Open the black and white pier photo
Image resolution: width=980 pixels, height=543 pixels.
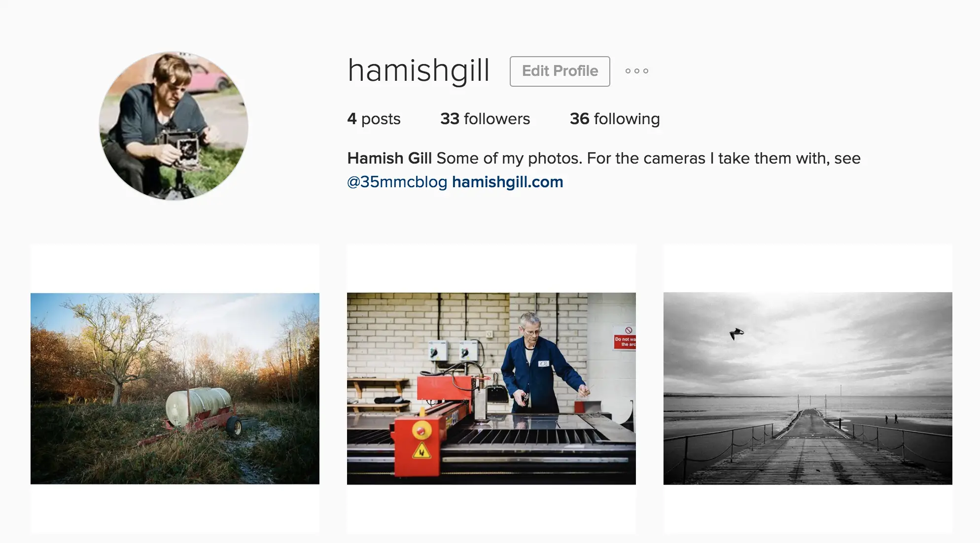(x=808, y=389)
